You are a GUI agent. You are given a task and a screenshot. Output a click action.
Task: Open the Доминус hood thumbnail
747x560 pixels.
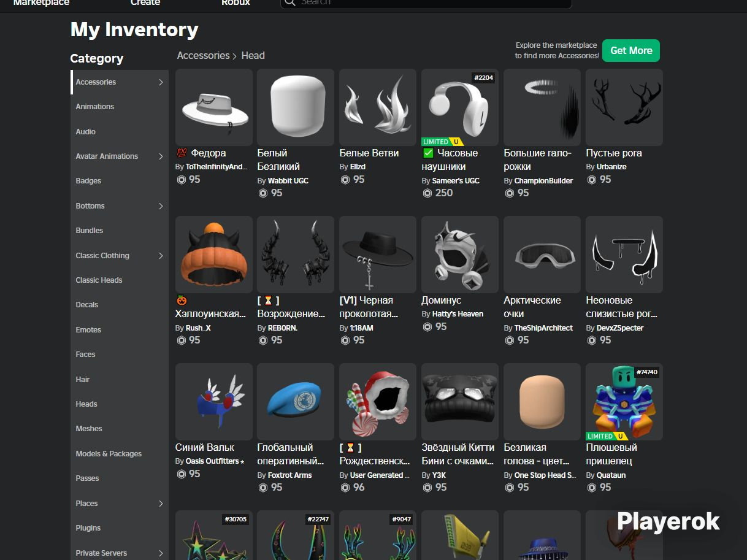(x=460, y=255)
